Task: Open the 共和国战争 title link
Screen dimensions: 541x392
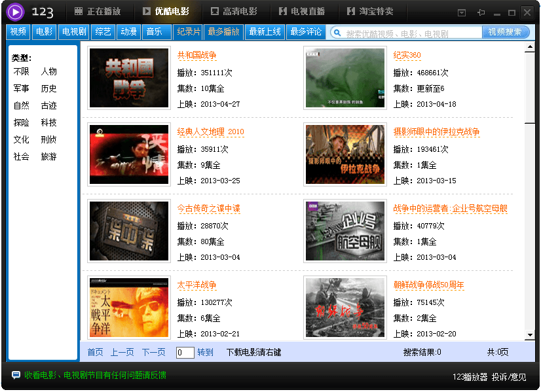Action: click(x=196, y=56)
